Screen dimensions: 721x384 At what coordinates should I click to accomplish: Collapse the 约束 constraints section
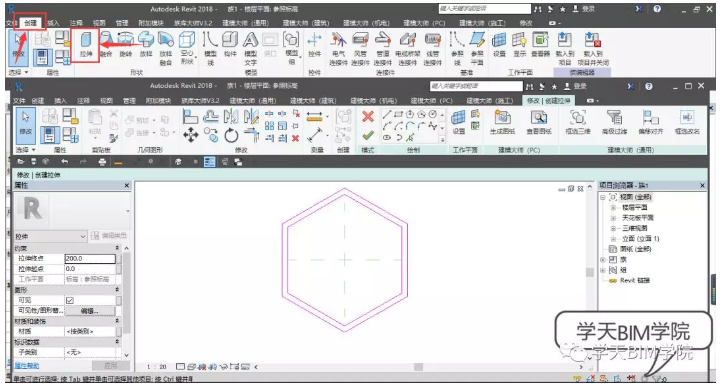117,248
